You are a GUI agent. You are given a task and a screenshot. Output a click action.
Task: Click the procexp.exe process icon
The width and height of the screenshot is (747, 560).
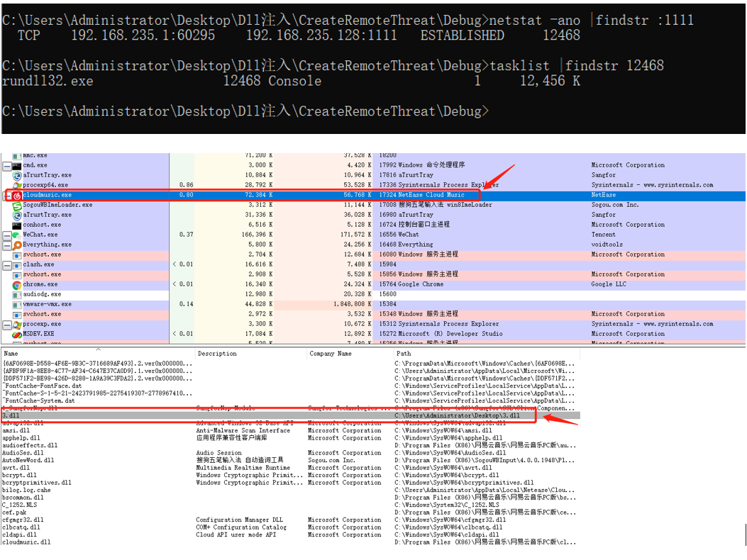click(x=17, y=324)
